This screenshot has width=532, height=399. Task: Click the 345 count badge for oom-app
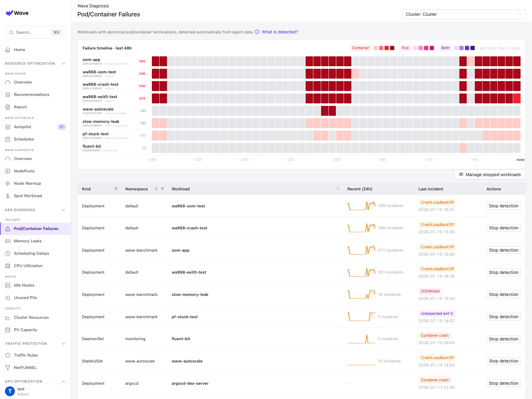(142, 61)
